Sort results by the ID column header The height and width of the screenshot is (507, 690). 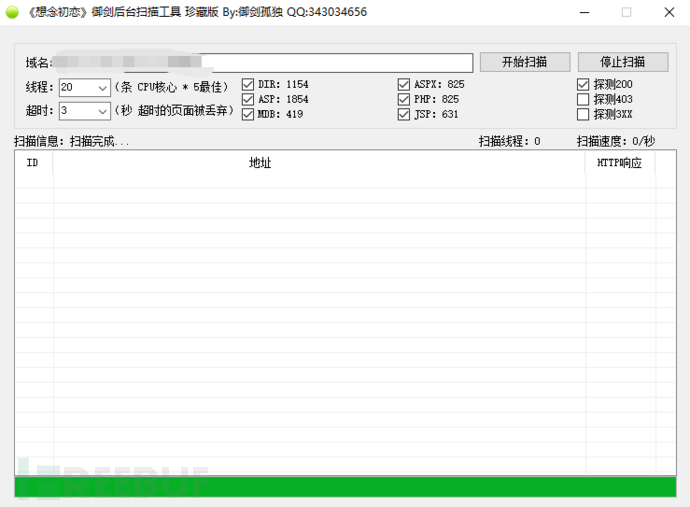click(x=33, y=163)
